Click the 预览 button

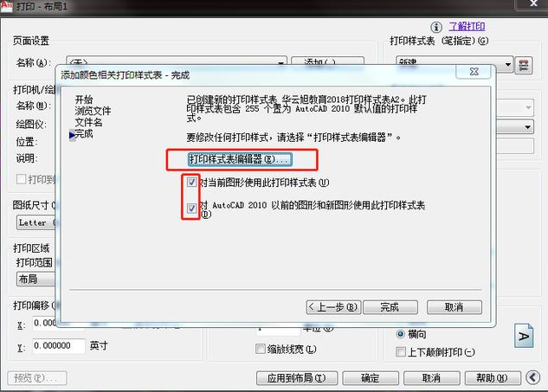point(36,378)
